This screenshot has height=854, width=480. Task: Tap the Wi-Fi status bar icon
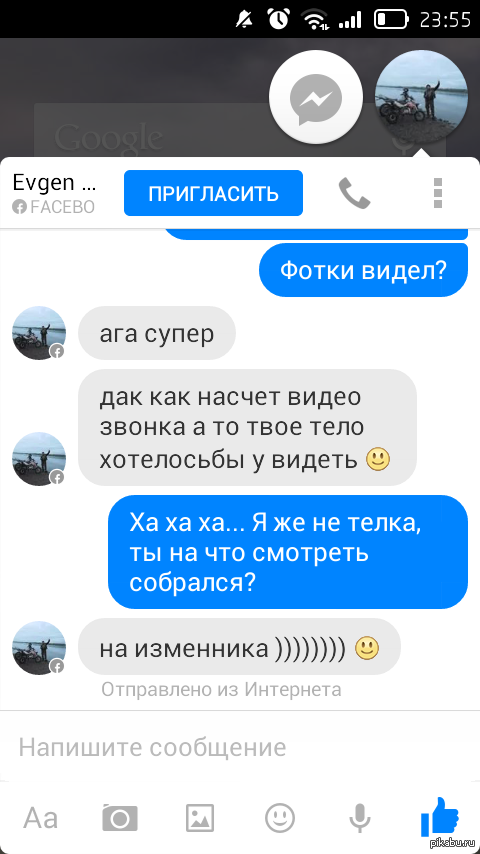[x=316, y=20]
